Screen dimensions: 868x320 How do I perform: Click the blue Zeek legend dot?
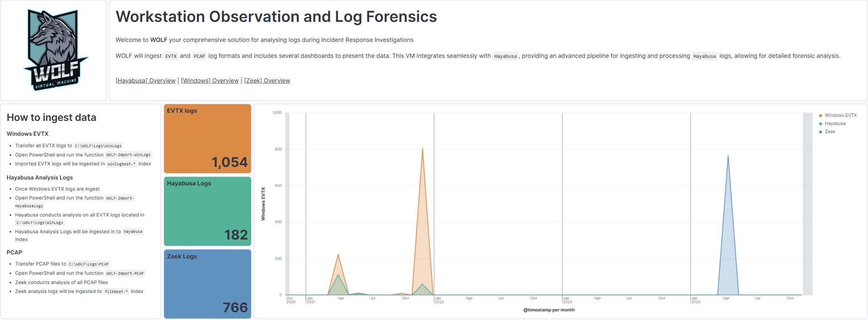point(821,132)
